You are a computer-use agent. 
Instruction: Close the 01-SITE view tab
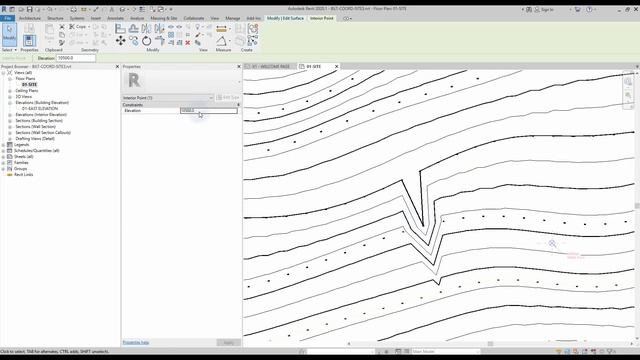coord(336,67)
